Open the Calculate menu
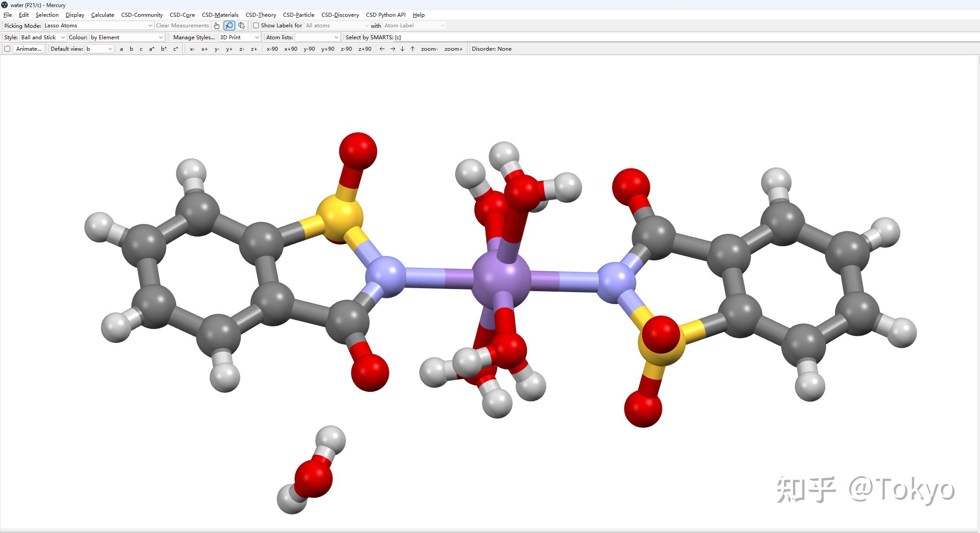This screenshot has width=980, height=533. [x=102, y=15]
